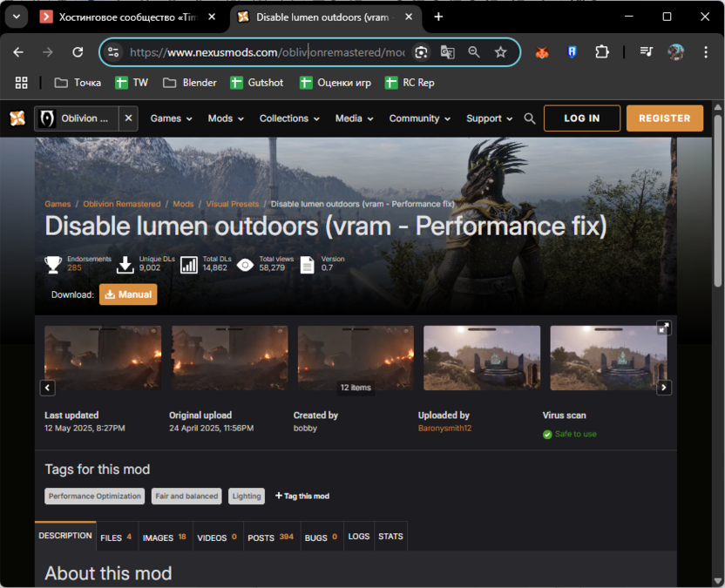
Task: Open the Точка bookmark folder
Action: 78,83
